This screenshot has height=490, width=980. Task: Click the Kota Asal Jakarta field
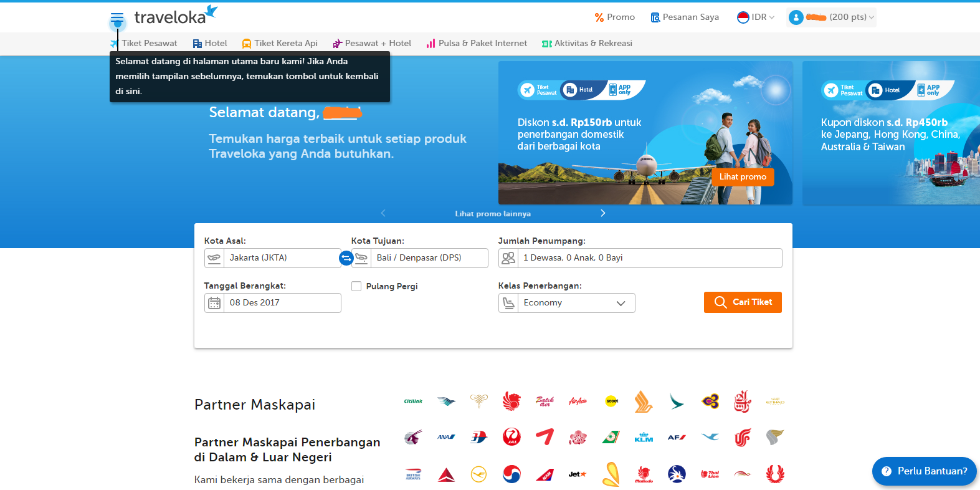tap(272, 258)
